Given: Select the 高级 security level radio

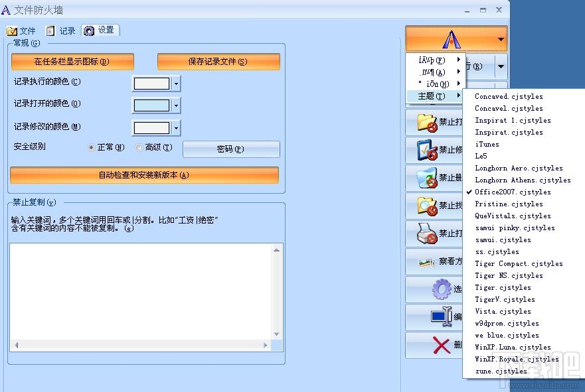Looking at the screenshot, I should coord(139,148).
